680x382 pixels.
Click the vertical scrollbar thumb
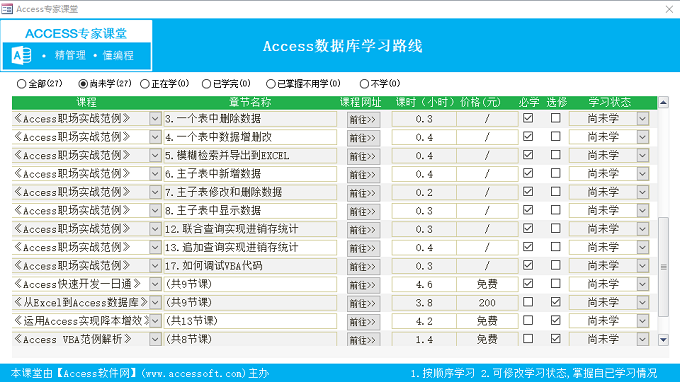click(x=663, y=267)
